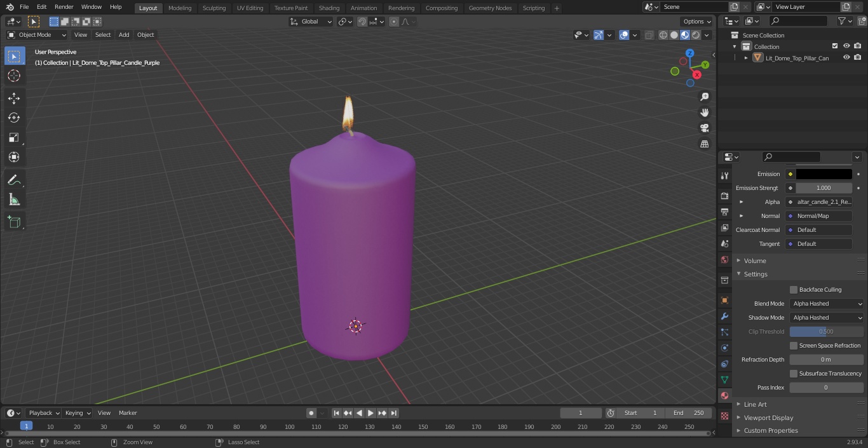The height and width of the screenshot is (448, 868).
Task: Activate the Select Box tool
Action: click(14, 56)
